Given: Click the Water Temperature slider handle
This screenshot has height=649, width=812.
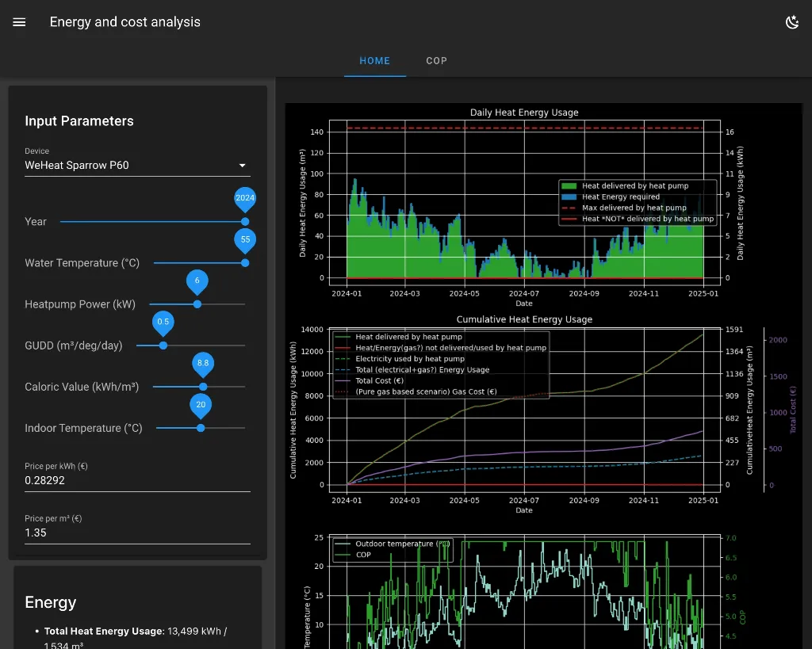Looking at the screenshot, I should 245,263.
